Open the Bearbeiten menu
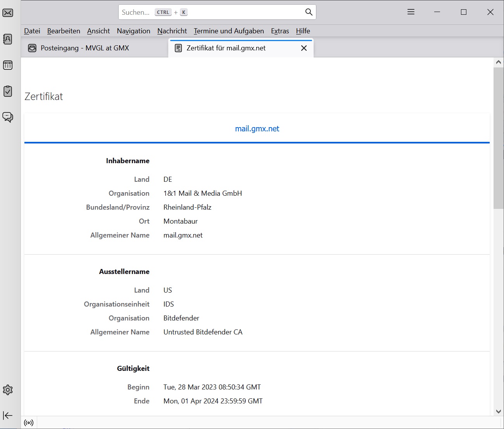Viewport: 504px width, 429px height. click(64, 31)
